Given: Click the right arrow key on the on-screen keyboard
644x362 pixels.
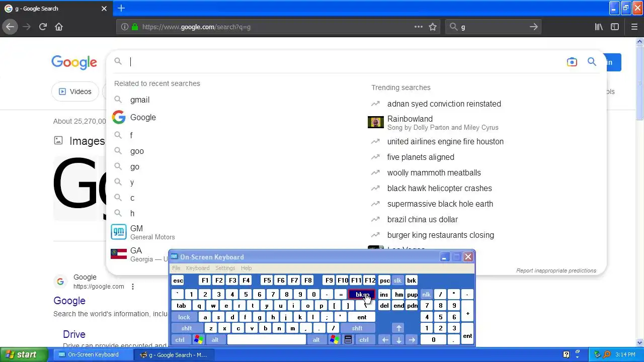Looking at the screenshot, I should click(412, 340).
